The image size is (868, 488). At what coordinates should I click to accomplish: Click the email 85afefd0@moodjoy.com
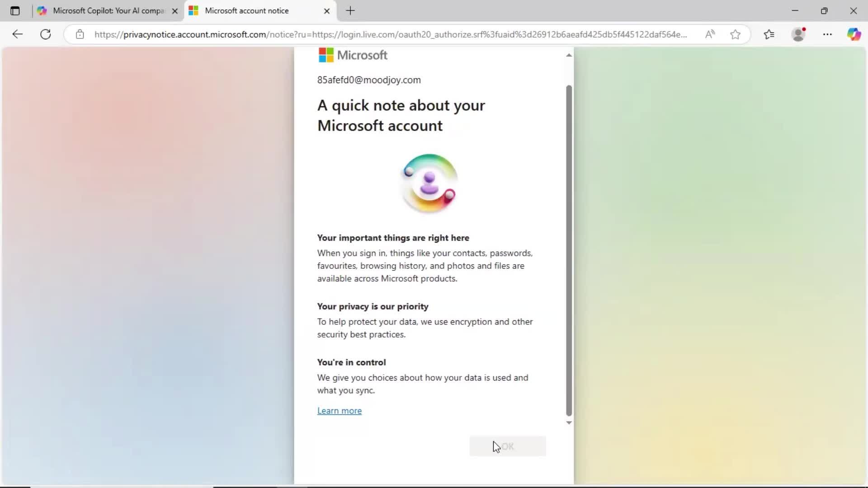pos(369,80)
